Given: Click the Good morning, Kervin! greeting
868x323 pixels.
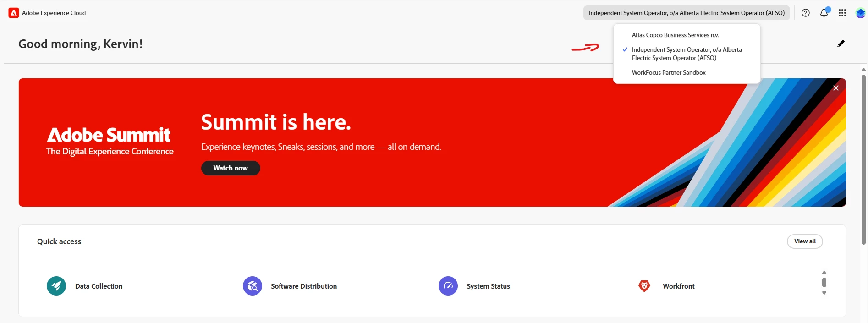Looking at the screenshot, I should (81, 44).
